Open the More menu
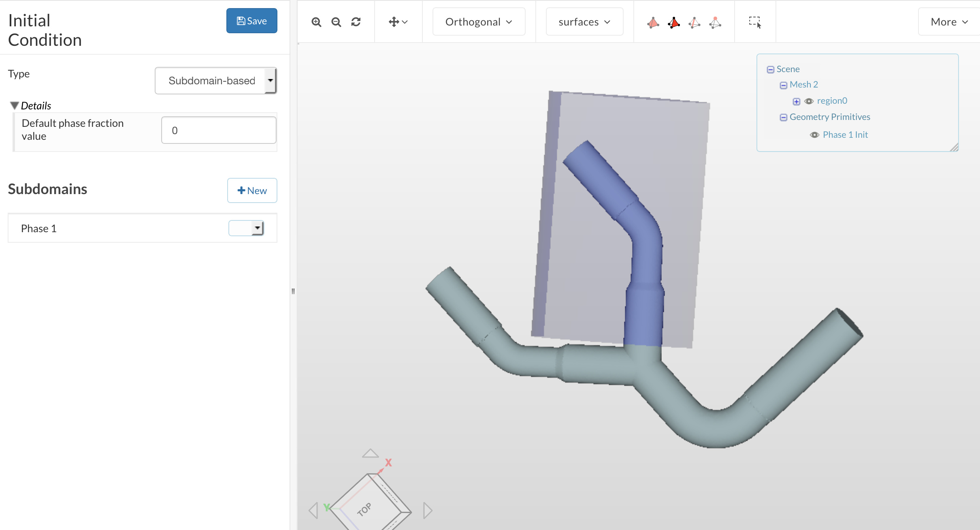The width and height of the screenshot is (980, 530). [949, 22]
